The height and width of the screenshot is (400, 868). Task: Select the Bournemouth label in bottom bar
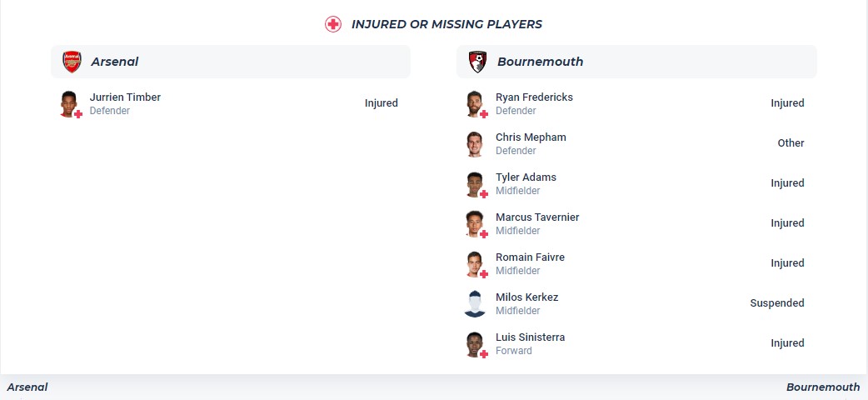click(822, 387)
